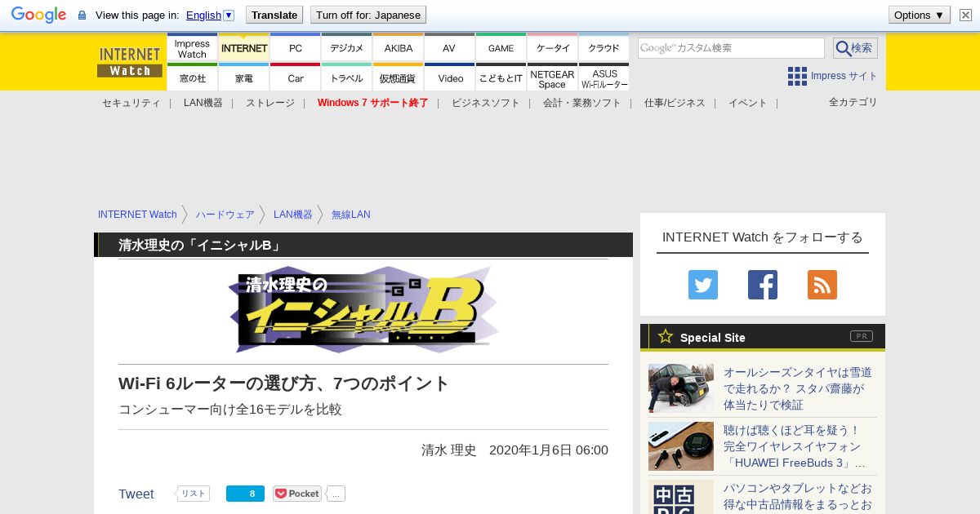Open the Impress サイト link
The width and height of the screenshot is (980, 514).
click(x=844, y=76)
